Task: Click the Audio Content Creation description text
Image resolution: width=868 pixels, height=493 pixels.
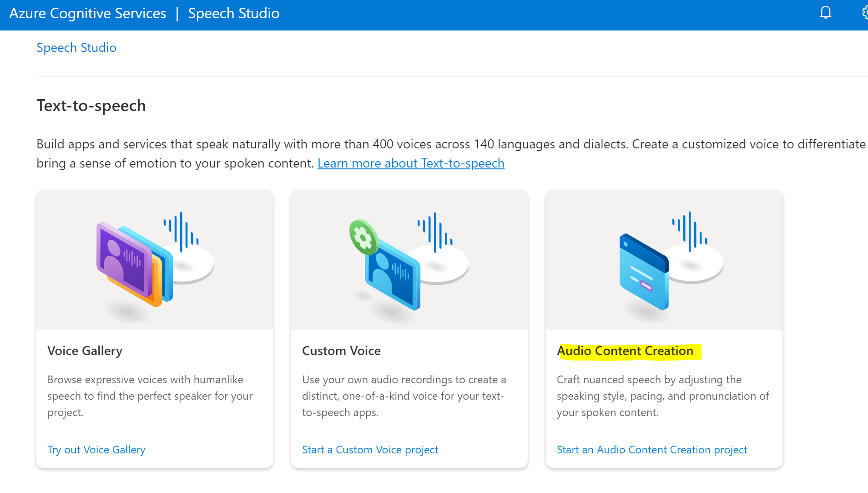Action: (663, 396)
